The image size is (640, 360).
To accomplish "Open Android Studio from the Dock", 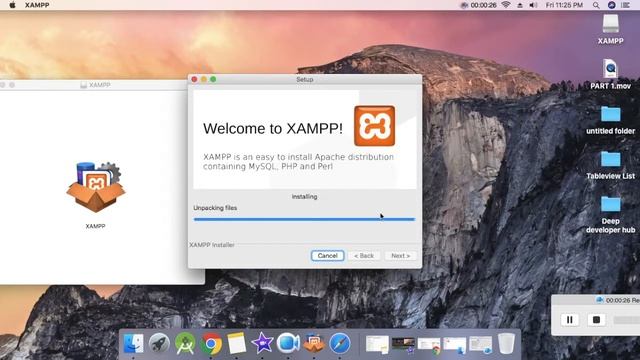I will click(x=185, y=343).
